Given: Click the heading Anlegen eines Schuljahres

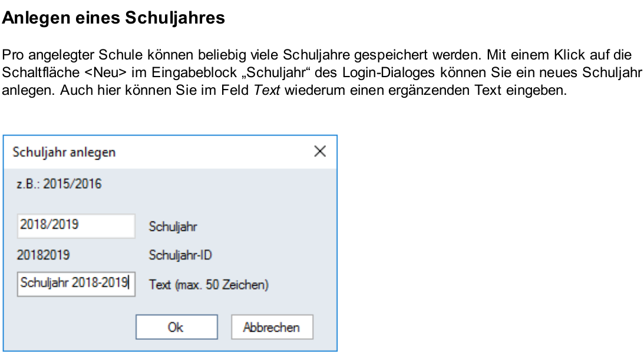Looking at the screenshot, I should click(113, 18).
